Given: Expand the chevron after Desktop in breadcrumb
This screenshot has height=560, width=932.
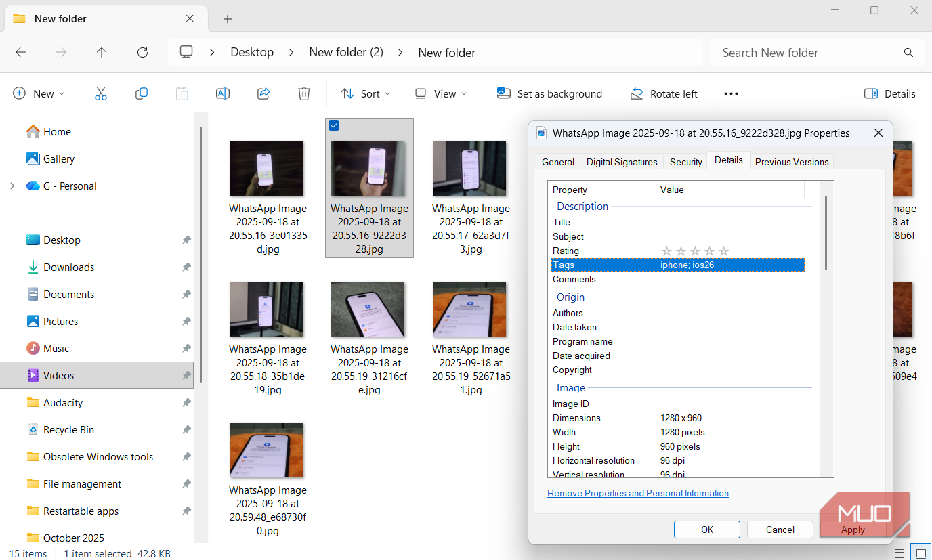Looking at the screenshot, I should point(291,52).
